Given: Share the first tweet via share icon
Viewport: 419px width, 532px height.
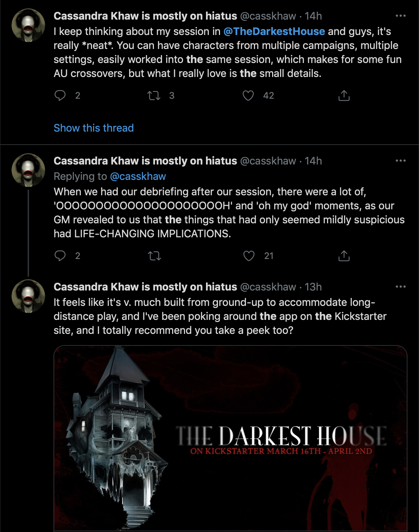Looking at the screenshot, I should 344,96.
